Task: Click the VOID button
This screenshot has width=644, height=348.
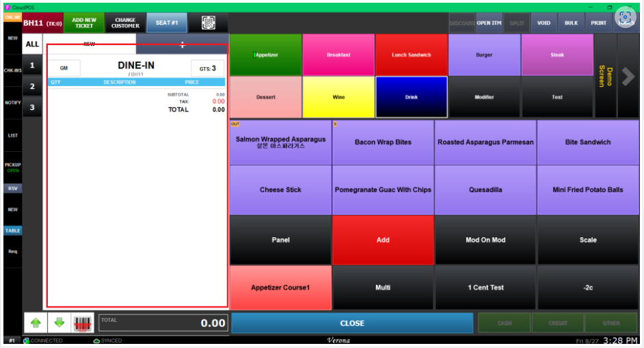Action: pyautogui.click(x=544, y=23)
